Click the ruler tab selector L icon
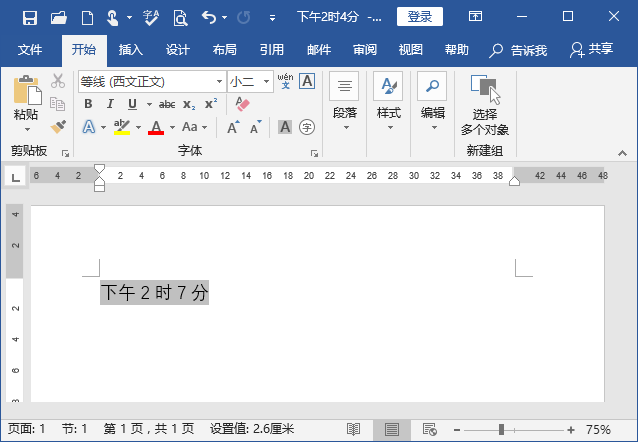The width and height of the screenshot is (638, 442). (x=15, y=177)
